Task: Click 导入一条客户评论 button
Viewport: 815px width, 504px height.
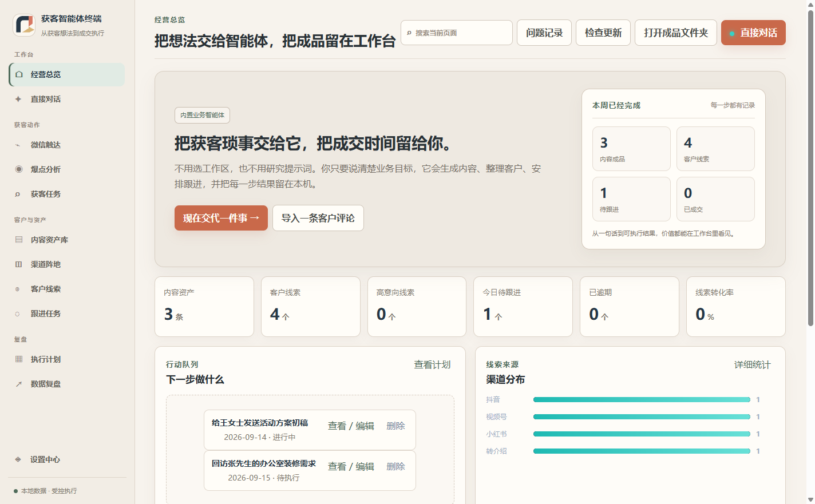Action: (318, 218)
